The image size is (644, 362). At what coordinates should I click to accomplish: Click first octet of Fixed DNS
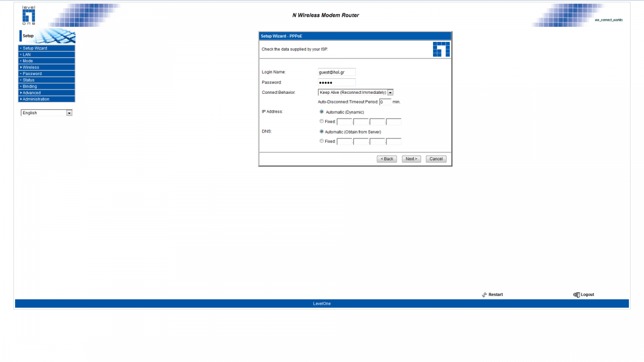345,142
